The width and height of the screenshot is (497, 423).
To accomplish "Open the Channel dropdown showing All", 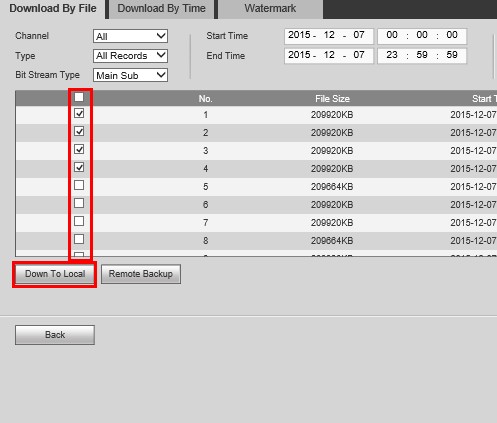I will (130, 36).
